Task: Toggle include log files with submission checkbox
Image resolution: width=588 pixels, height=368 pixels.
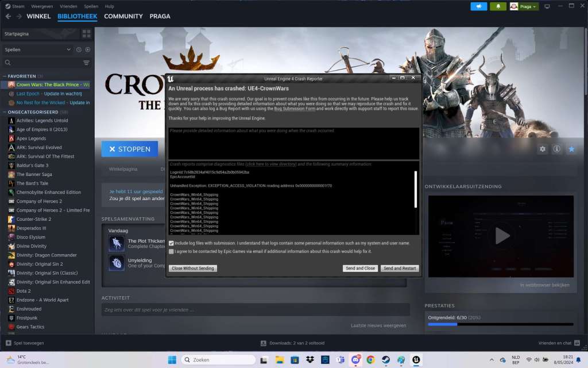Action: pyautogui.click(x=171, y=243)
